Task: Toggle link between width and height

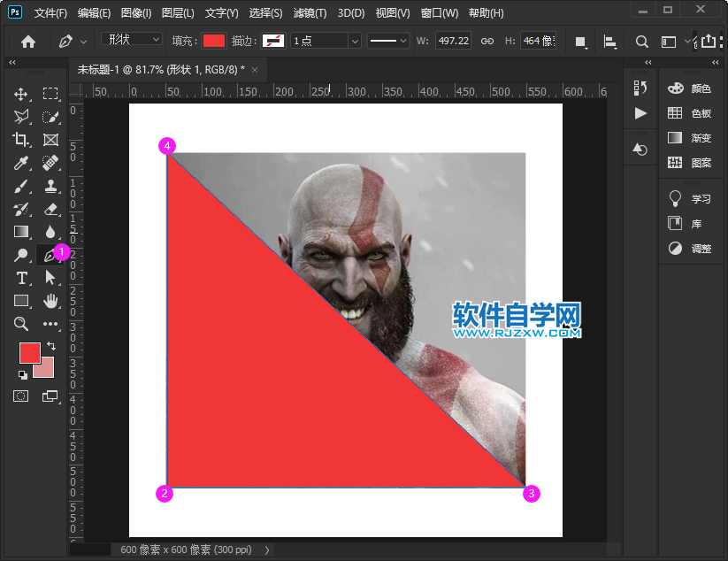Action: click(487, 42)
